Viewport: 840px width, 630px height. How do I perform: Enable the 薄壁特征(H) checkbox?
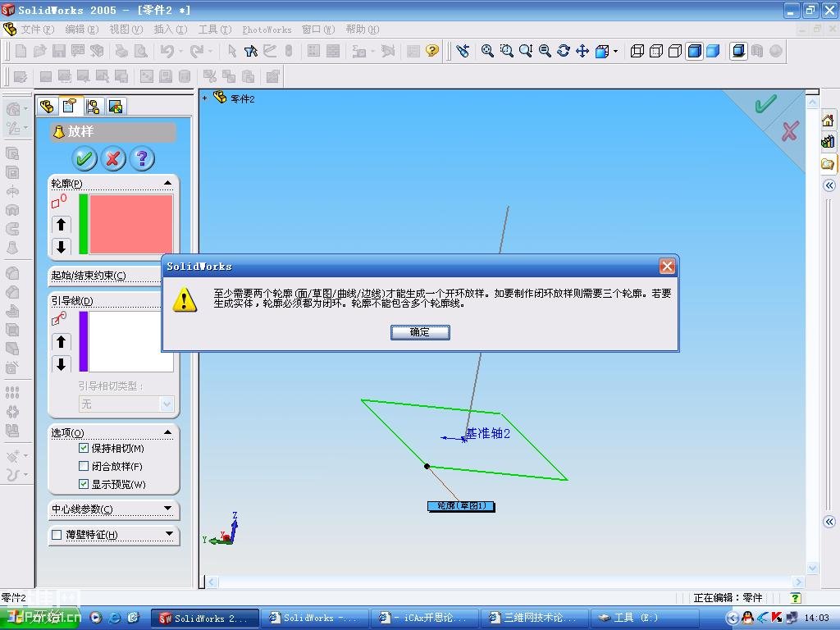[x=57, y=535]
